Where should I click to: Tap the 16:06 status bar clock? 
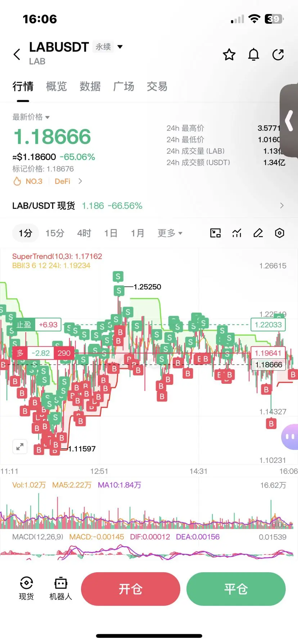[40, 19]
